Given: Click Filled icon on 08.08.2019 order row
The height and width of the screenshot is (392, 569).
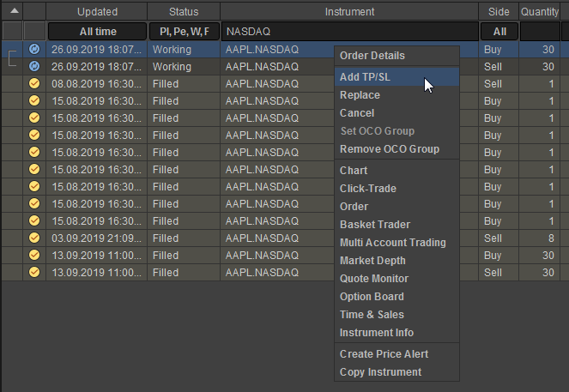Looking at the screenshot, I should coord(34,85).
